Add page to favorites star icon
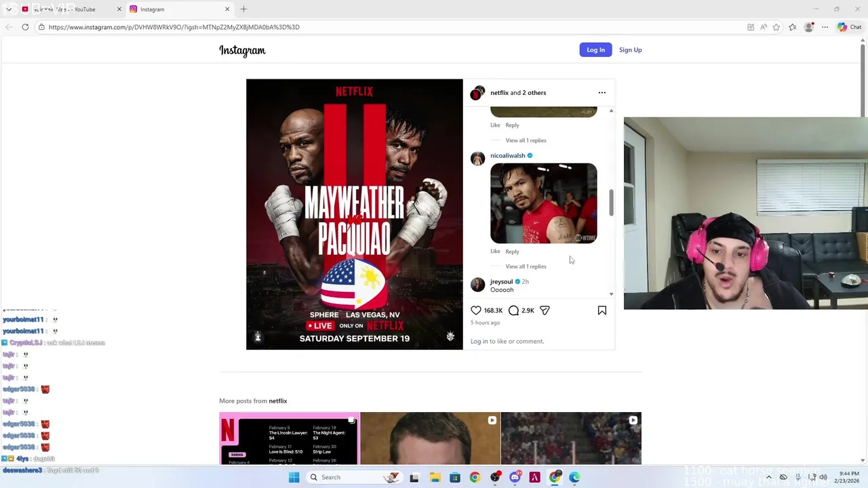 click(776, 27)
